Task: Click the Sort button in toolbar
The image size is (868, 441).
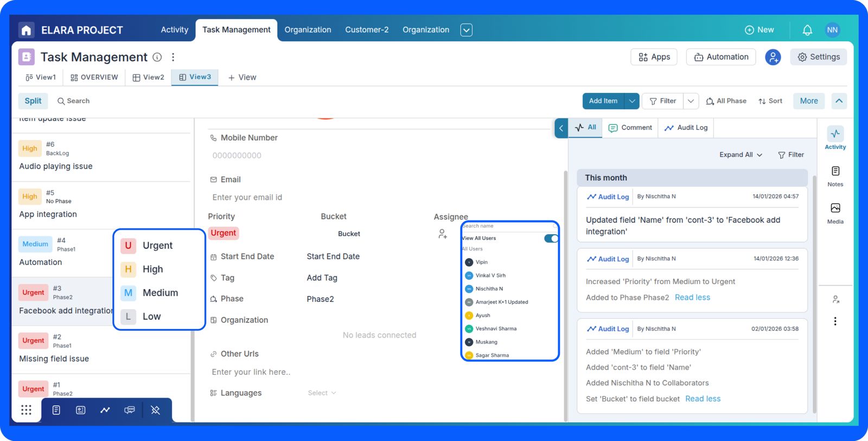Action: [x=770, y=101]
